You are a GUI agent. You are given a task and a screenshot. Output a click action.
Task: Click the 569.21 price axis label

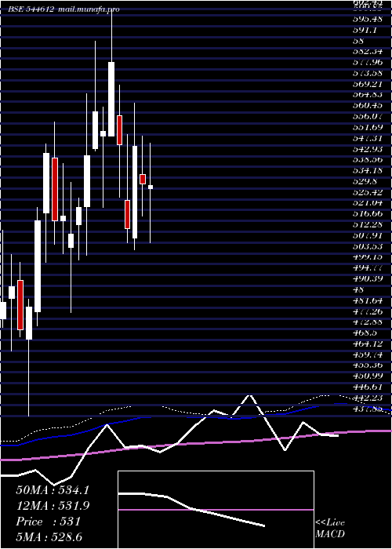pos(367,84)
